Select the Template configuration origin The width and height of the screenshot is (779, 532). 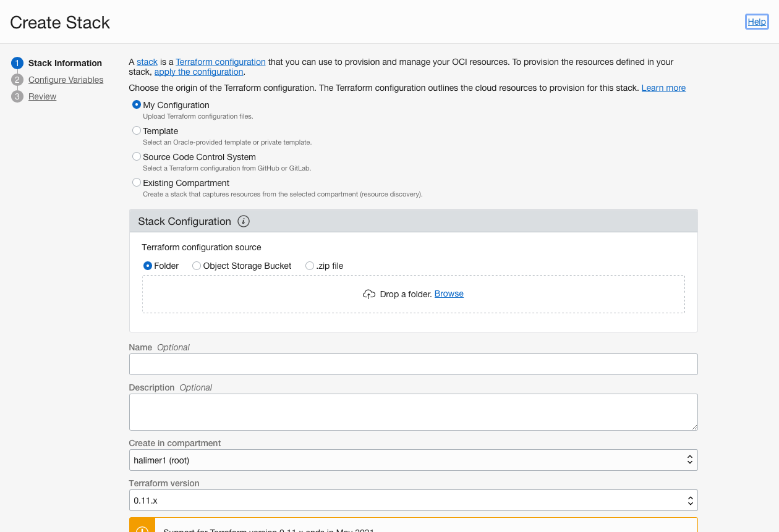point(136,130)
